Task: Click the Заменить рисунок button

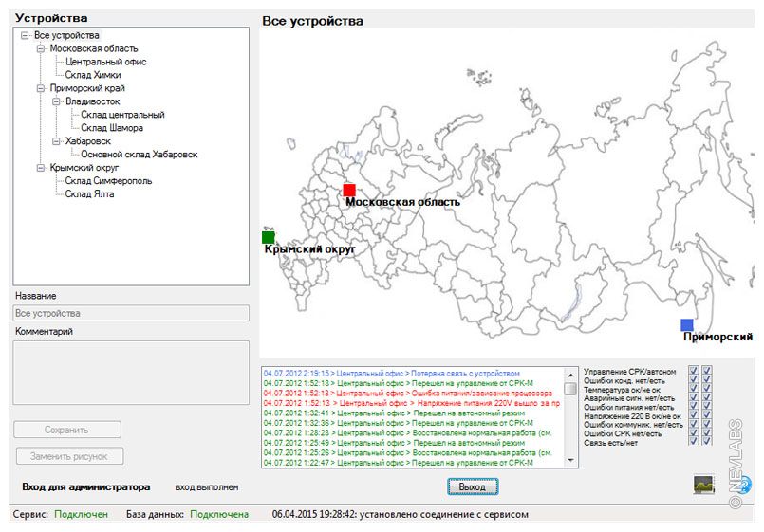Action: tap(69, 456)
